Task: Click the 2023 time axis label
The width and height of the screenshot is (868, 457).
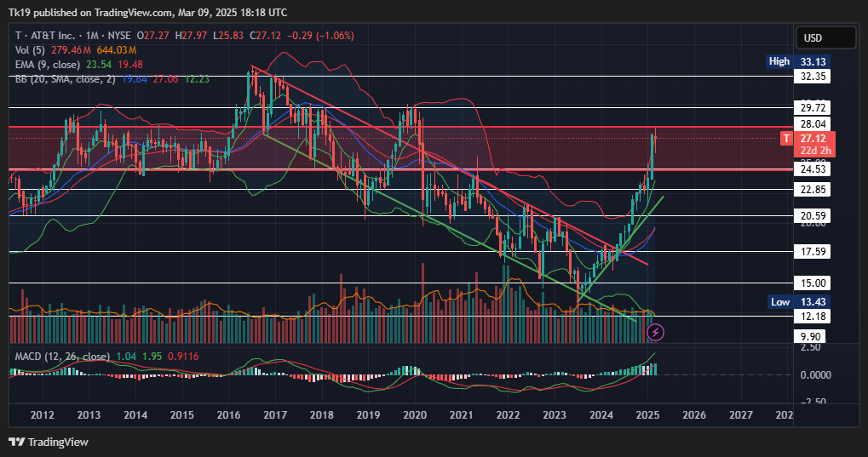Action: click(x=555, y=415)
